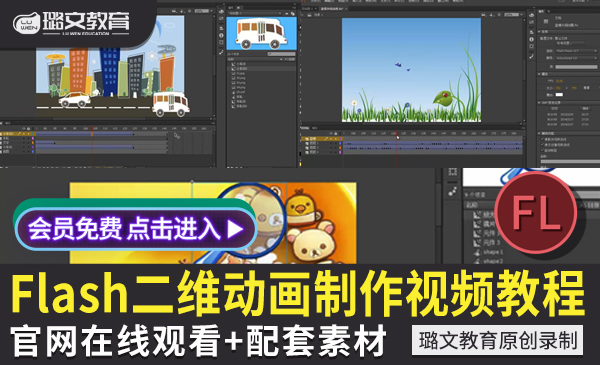Click the grid panel icon above dotted-trail icon
This screenshot has height=365, width=600.
click(452, 172)
